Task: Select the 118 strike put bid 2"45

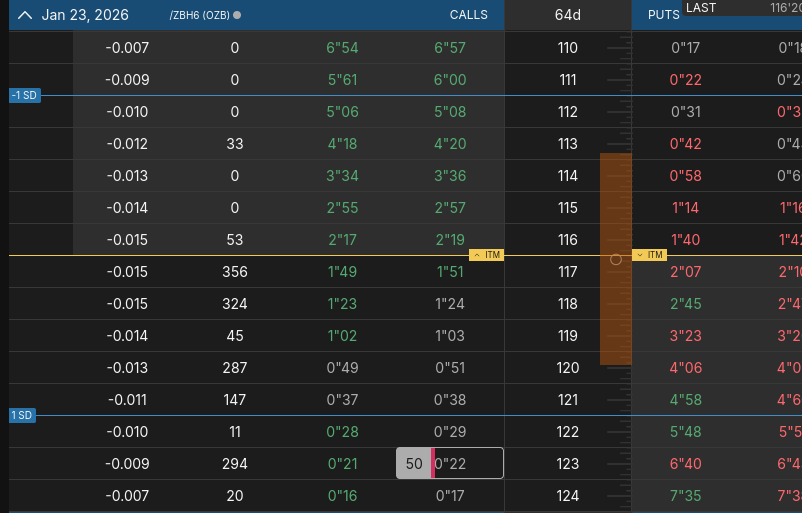Action: [x=685, y=304]
